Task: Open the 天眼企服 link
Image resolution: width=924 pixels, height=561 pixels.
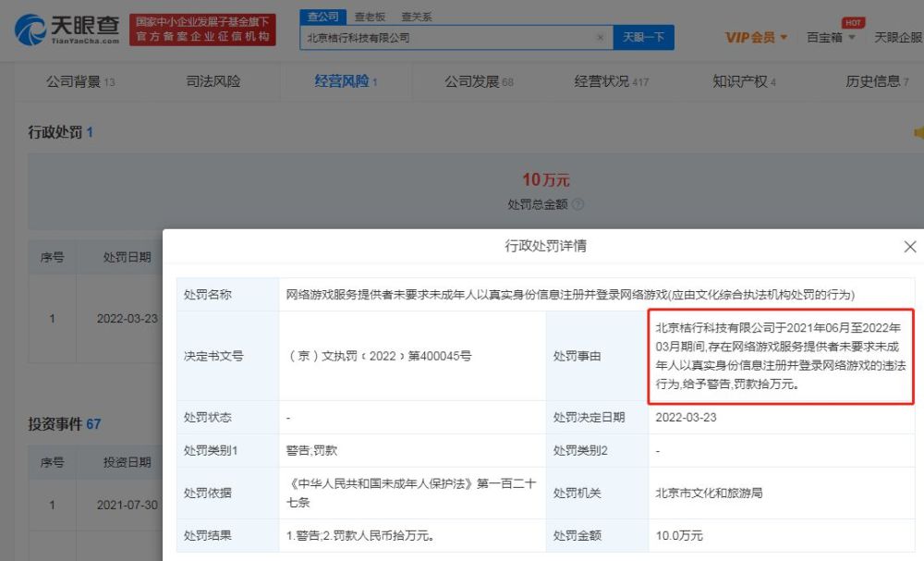Action: [x=899, y=38]
